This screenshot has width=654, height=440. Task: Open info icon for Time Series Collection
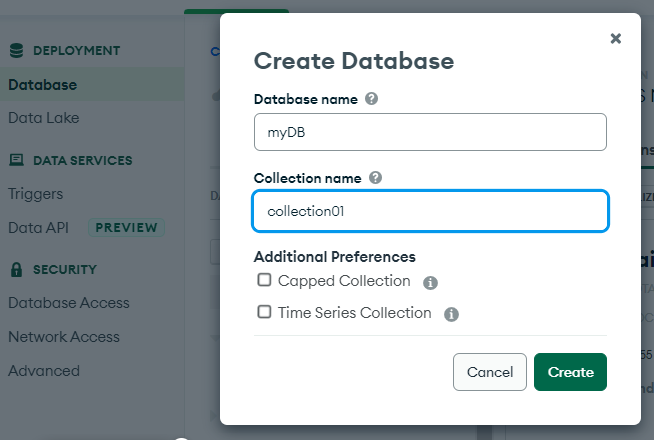pos(451,314)
